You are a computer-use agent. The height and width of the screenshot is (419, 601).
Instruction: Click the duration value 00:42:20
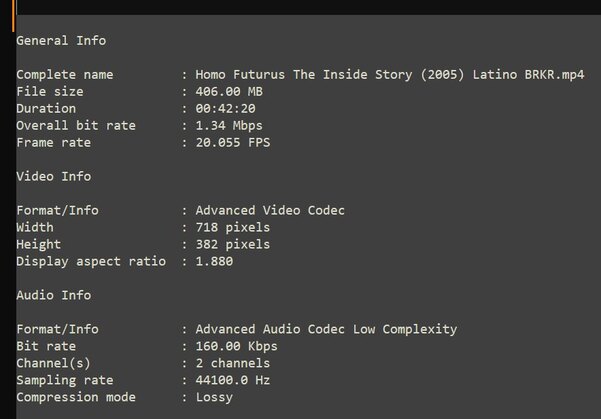[x=225, y=108]
